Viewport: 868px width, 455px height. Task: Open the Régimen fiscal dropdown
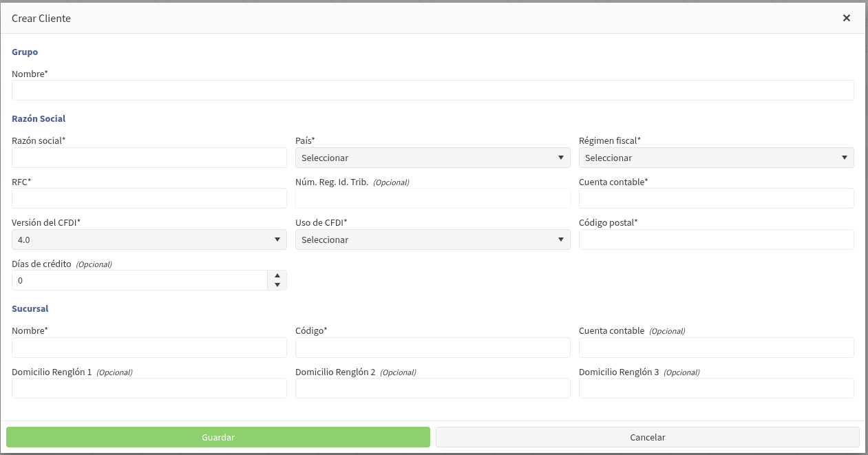[717, 158]
